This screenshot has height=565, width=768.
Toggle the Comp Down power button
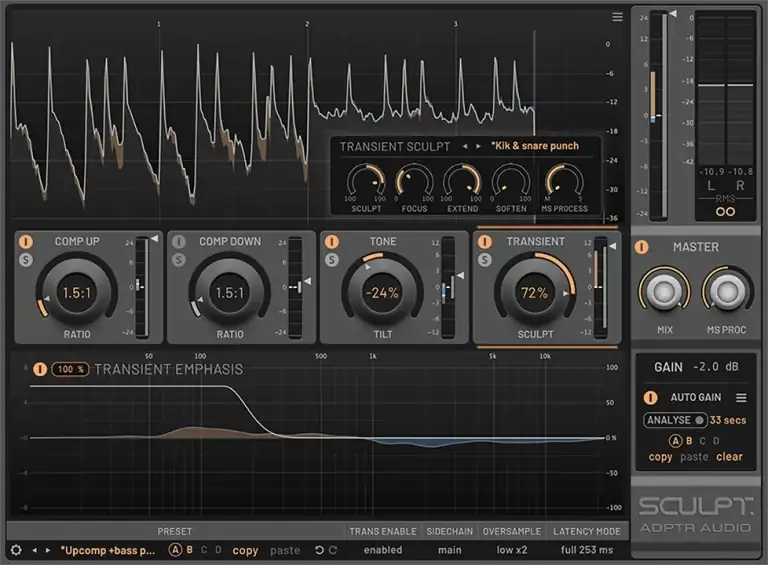179,242
